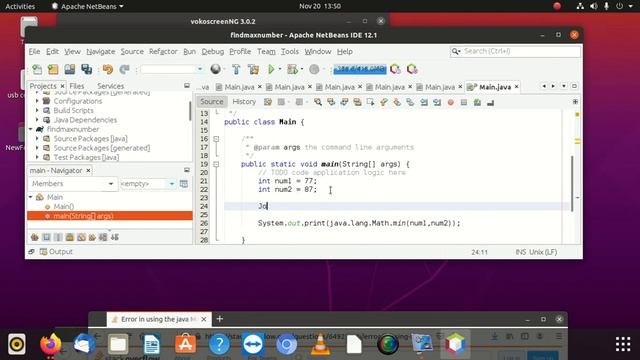Open the Tools menu
This screenshot has width=640, height=360.
(290, 51)
